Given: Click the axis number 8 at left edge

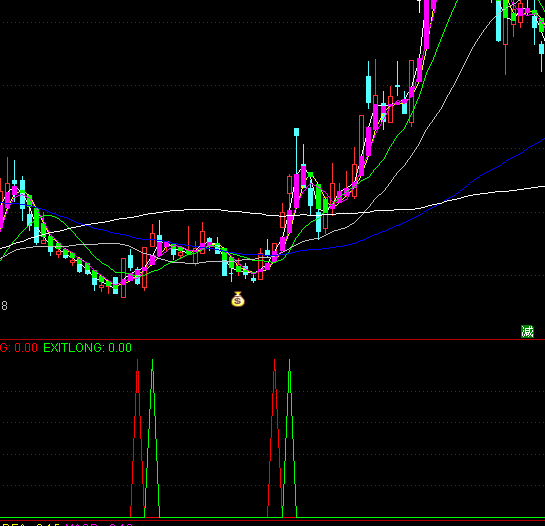Looking at the screenshot, I should coord(4,306).
